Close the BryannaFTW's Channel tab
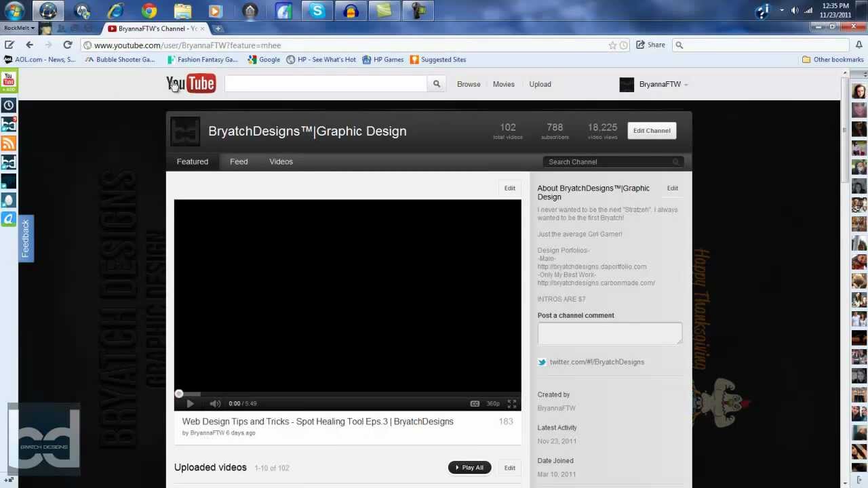This screenshot has height=488, width=868. pos(202,28)
